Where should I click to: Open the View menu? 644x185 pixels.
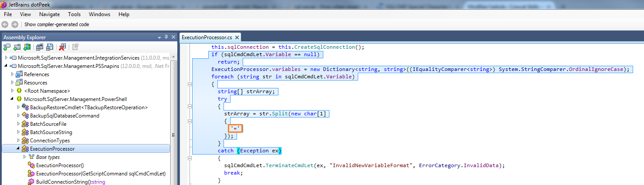coord(25,14)
